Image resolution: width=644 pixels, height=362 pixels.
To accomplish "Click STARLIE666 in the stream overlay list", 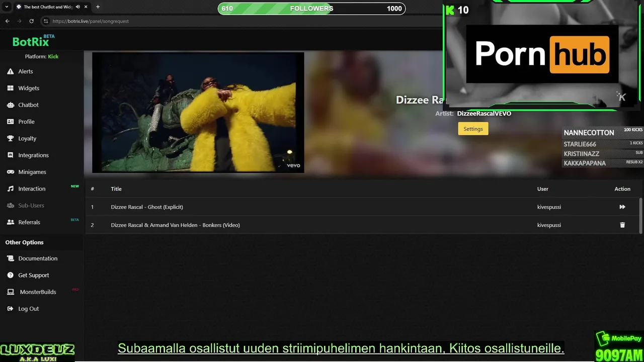I will [x=580, y=144].
